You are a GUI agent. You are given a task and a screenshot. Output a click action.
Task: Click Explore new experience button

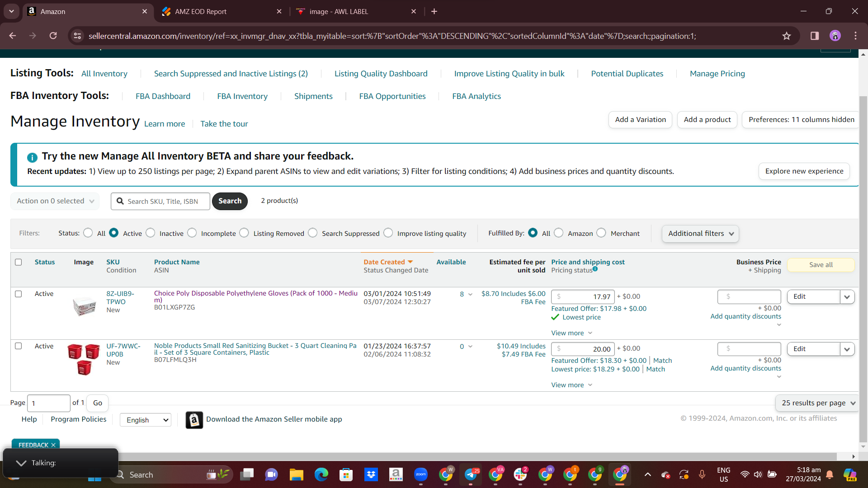804,171
